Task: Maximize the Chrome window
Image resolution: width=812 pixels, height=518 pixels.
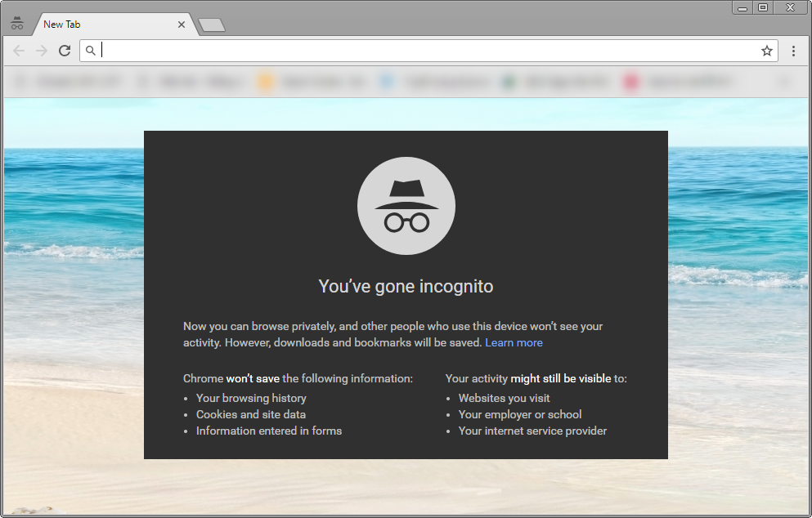Action: pyautogui.click(x=763, y=7)
